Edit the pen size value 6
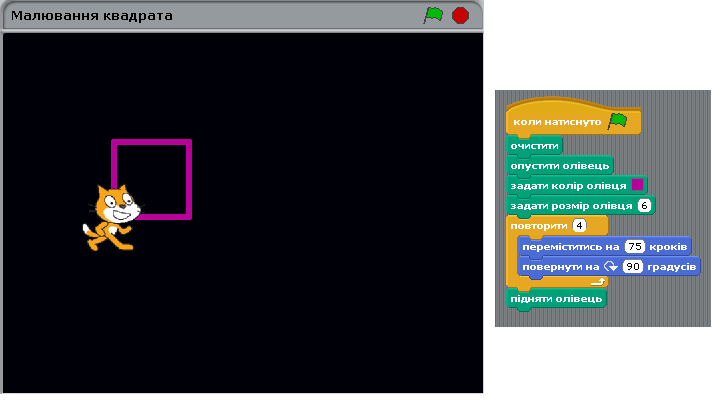The width and height of the screenshot is (727, 403). (644, 205)
